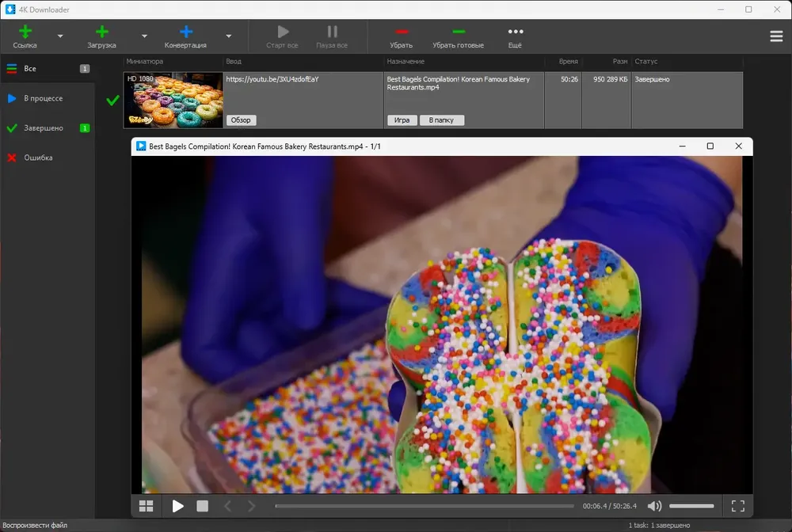
Task: Expand the Загрузка dropdown arrow
Action: click(144, 36)
